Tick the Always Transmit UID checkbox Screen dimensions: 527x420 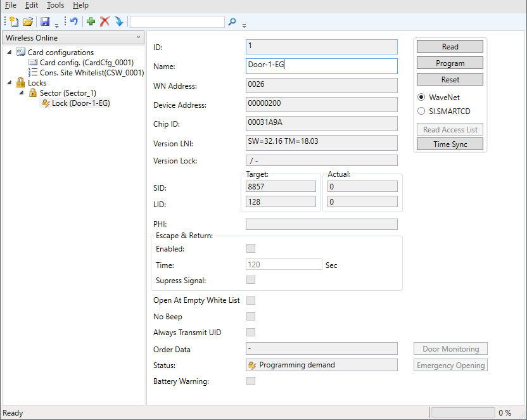tap(251, 333)
